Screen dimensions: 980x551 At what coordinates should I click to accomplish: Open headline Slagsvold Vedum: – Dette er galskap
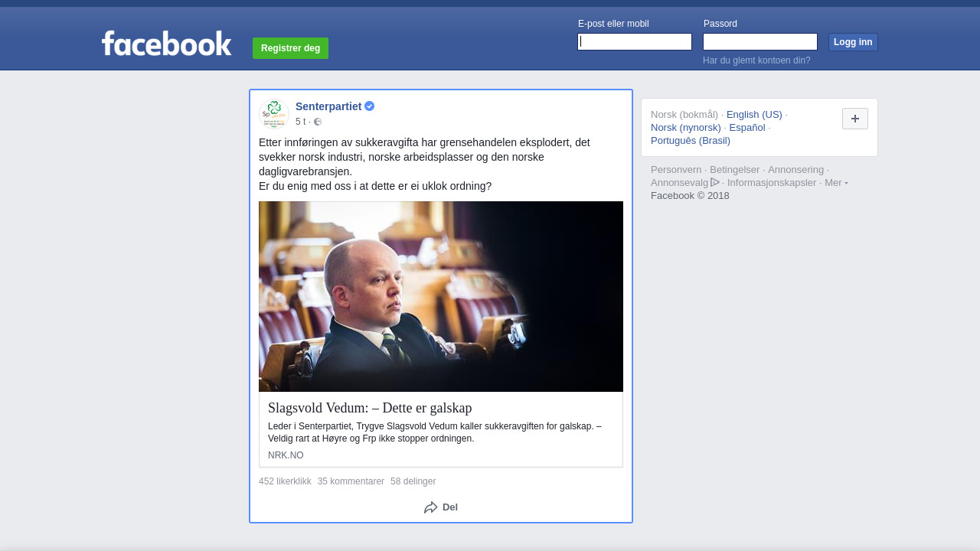pyautogui.click(x=370, y=408)
